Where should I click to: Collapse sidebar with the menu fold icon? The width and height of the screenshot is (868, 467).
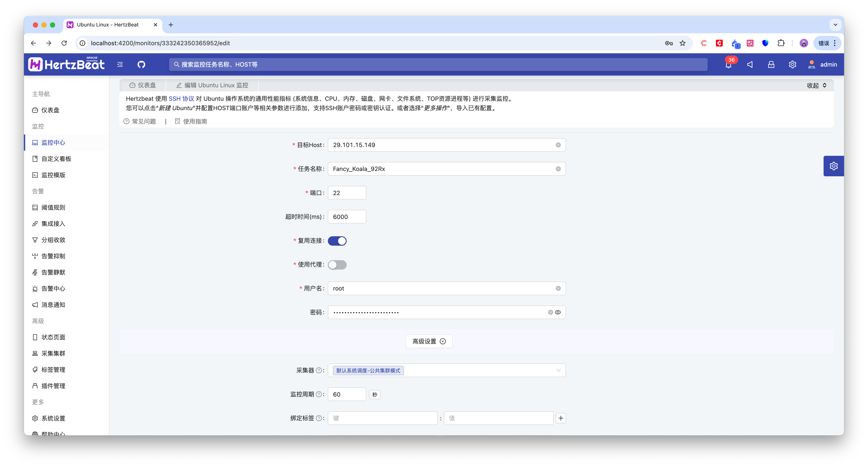(x=120, y=64)
